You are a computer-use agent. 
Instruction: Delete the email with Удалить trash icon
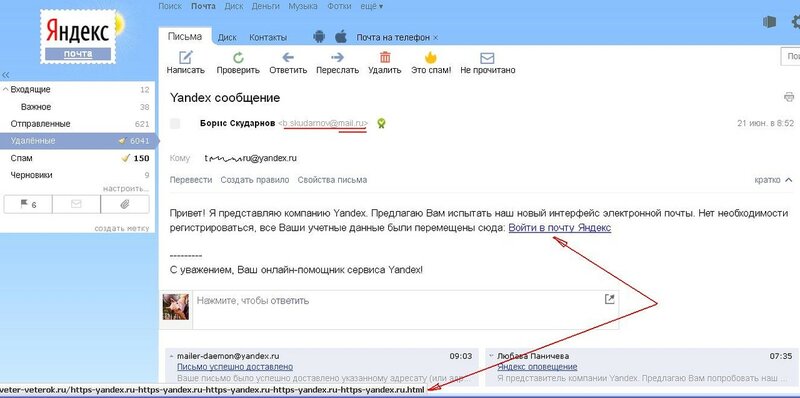[x=385, y=57]
